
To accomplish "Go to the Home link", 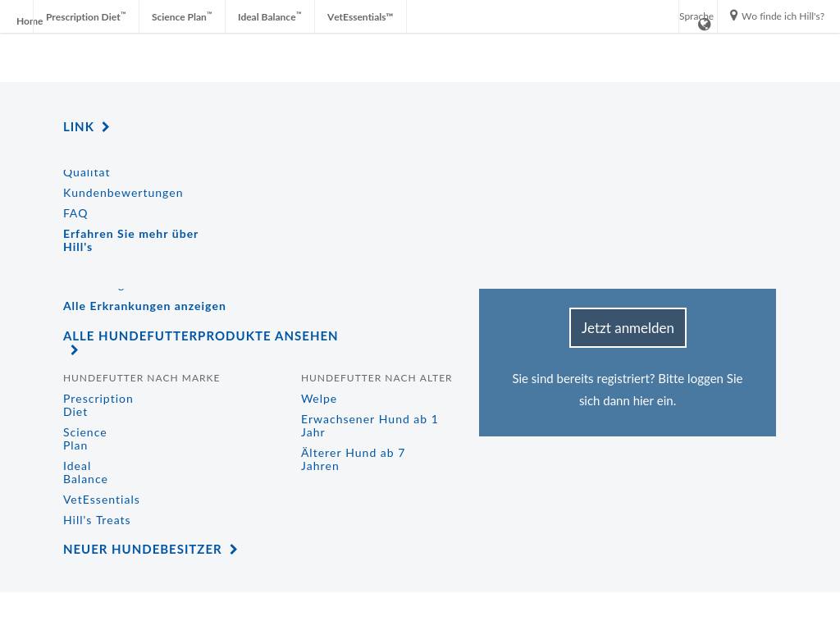I will [30, 21].
